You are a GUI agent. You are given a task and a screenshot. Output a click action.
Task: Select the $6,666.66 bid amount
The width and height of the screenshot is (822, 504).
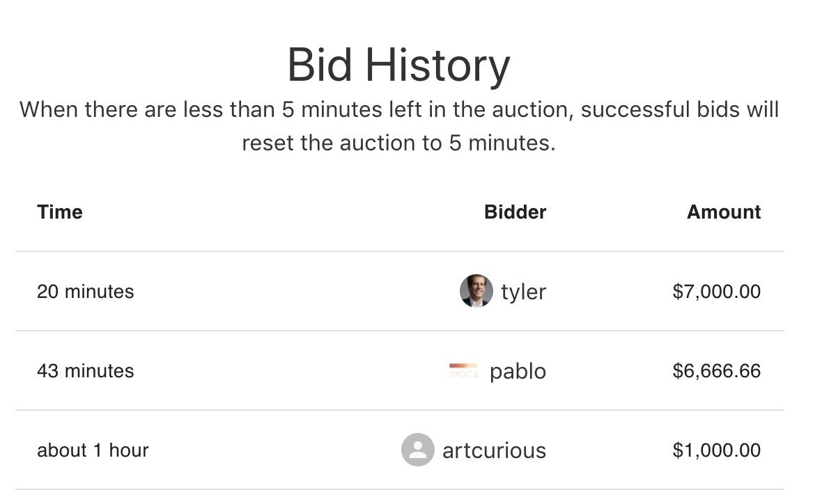point(716,370)
